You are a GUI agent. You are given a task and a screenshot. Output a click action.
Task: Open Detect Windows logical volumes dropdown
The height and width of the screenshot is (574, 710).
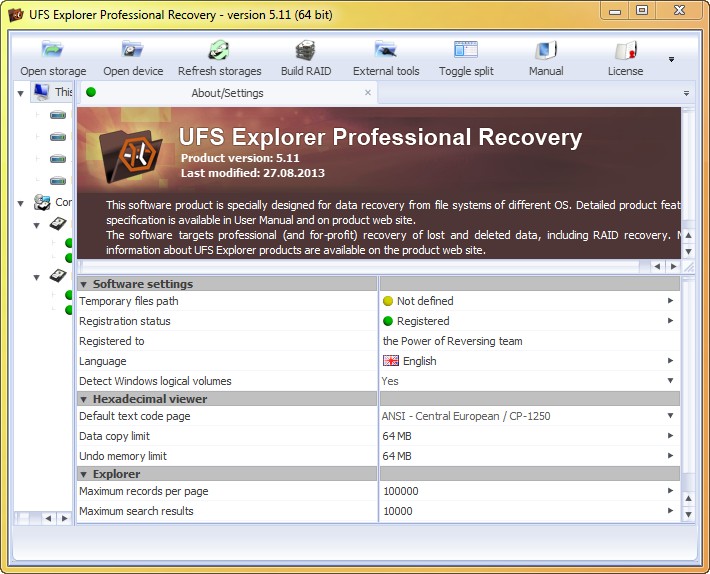(671, 380)
